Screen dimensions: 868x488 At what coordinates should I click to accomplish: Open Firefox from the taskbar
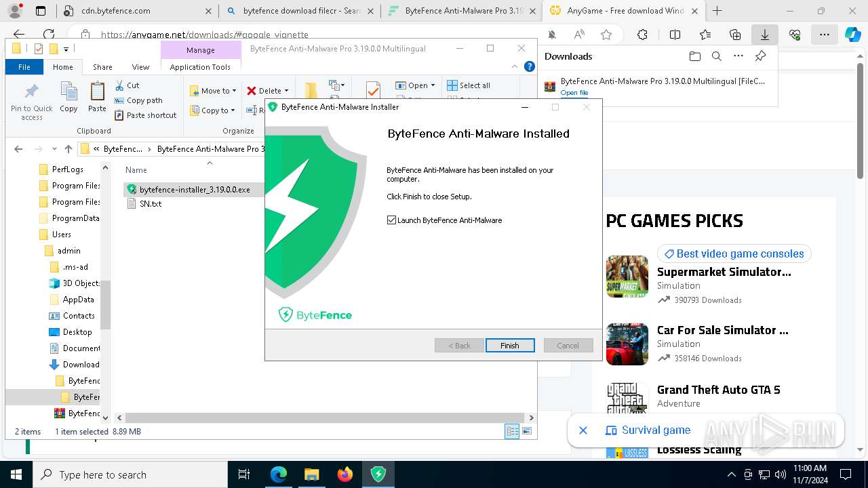(345, 474)
